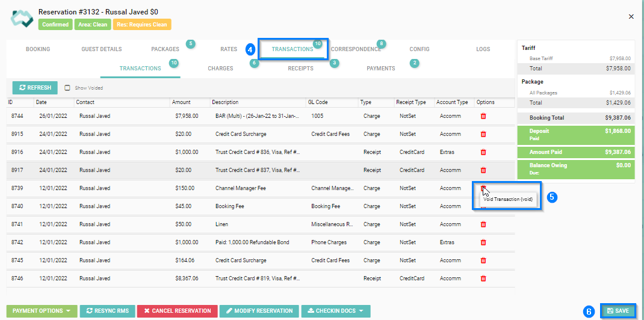644x320 pixels.
Task: Void transaction 8917 with its trash icon
Action: click(483, 170)
